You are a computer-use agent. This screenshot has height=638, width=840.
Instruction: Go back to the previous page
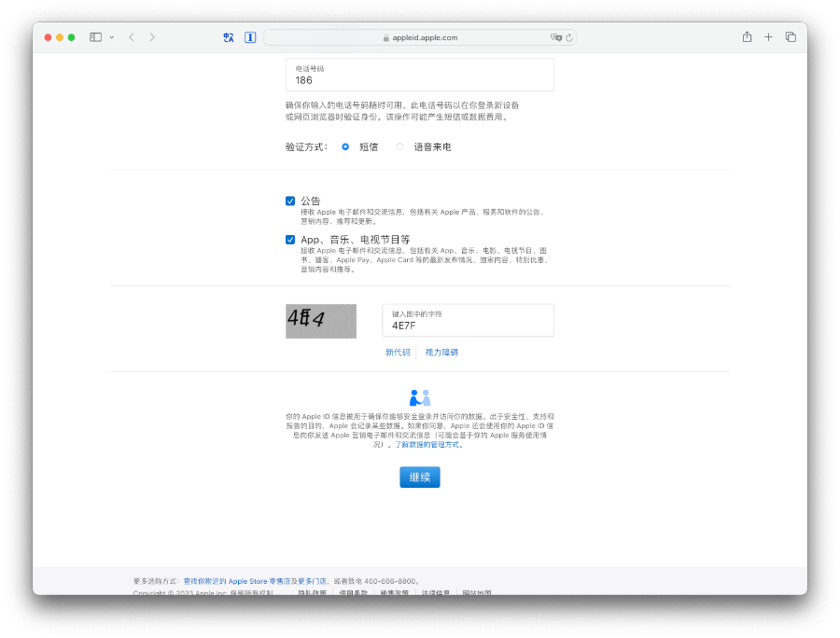[132, 37]
